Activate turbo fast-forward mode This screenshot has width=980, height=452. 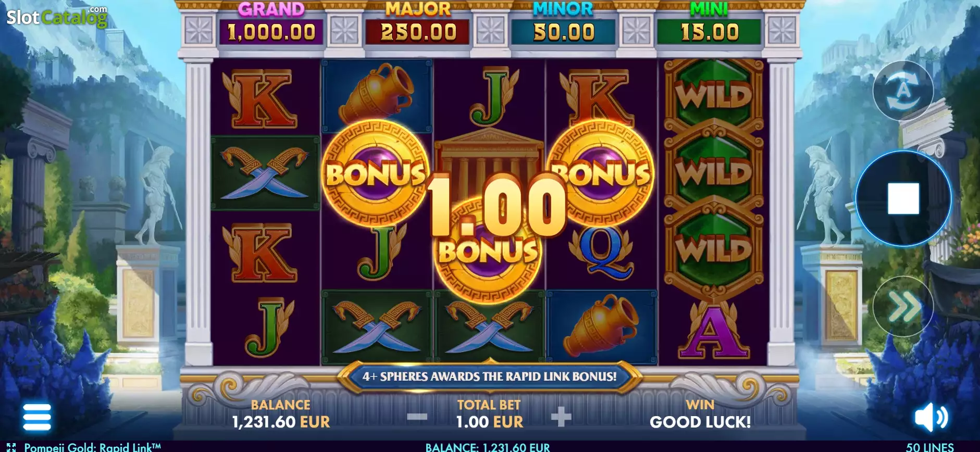click(903, 306)
